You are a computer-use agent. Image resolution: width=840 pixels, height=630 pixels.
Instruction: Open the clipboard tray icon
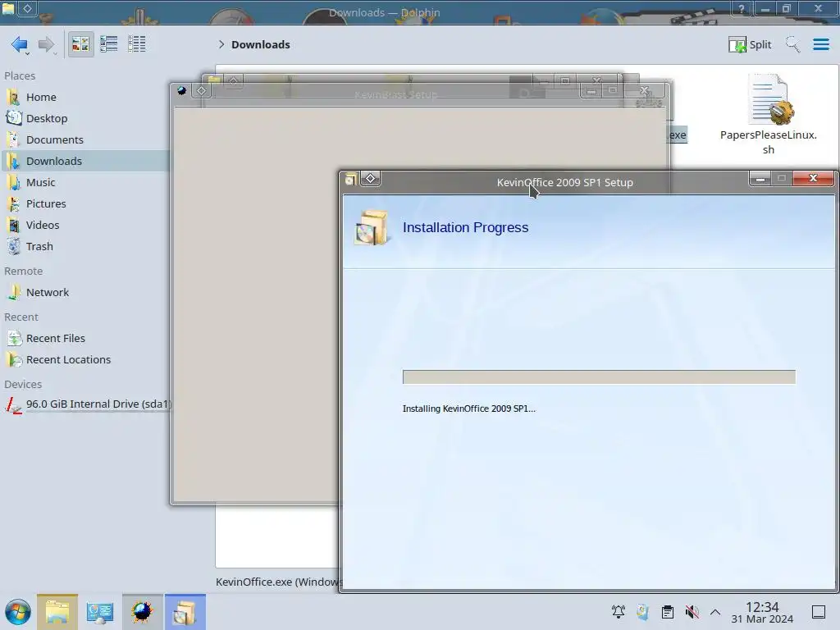point(668,612)
